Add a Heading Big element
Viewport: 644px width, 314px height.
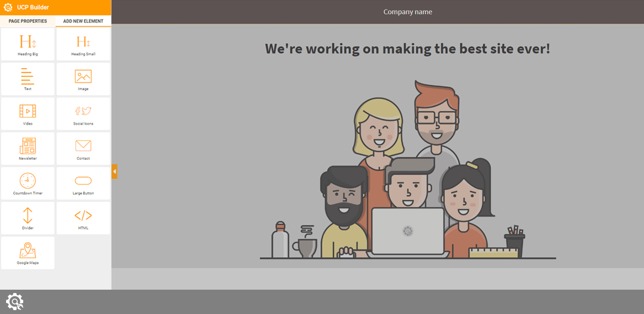point(28,44)
